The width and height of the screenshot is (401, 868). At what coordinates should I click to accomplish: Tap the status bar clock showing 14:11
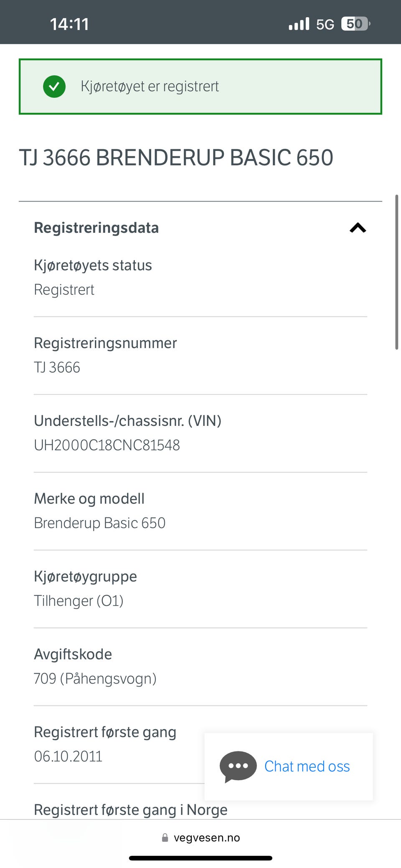69,24
